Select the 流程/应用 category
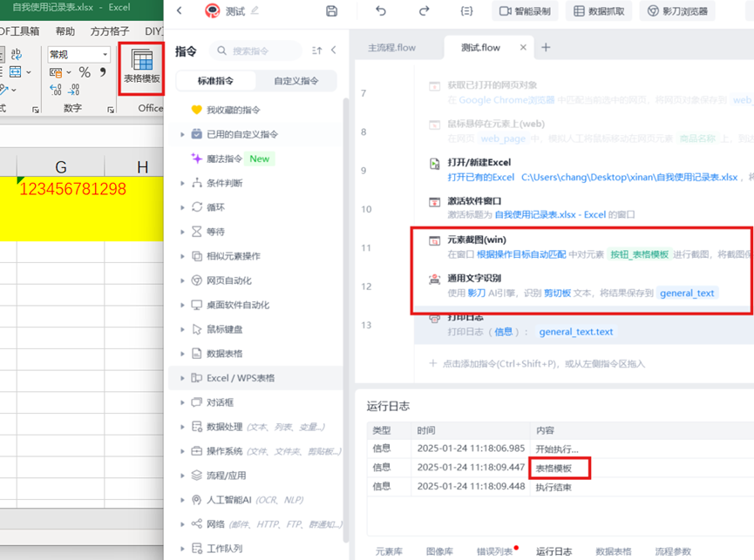Screen dimensions: 754x560 [x=255, y=476]
